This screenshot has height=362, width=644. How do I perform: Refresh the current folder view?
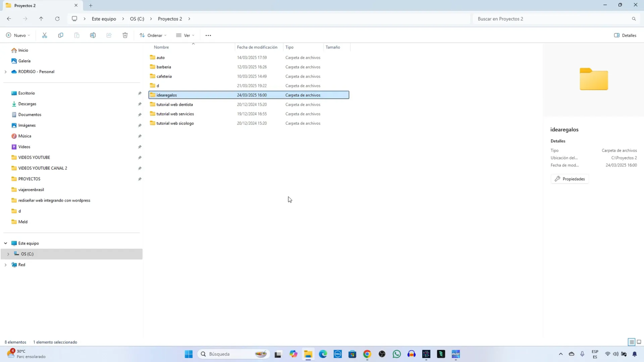57,19
